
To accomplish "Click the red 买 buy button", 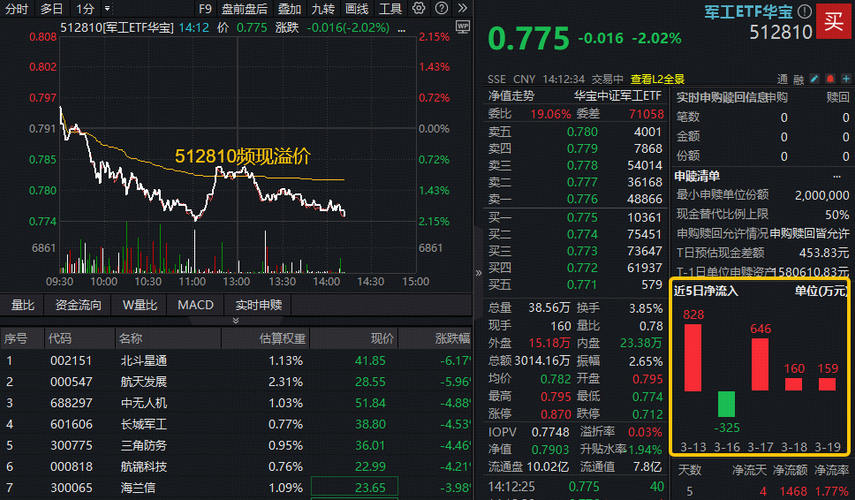I will [834, 21].
